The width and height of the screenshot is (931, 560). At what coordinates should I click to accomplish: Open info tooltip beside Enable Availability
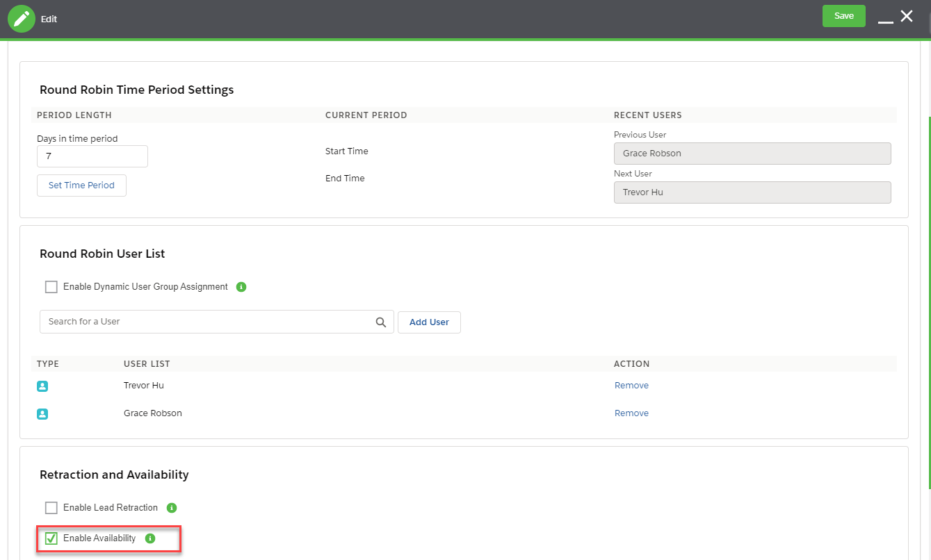click(x=150, y=538)
